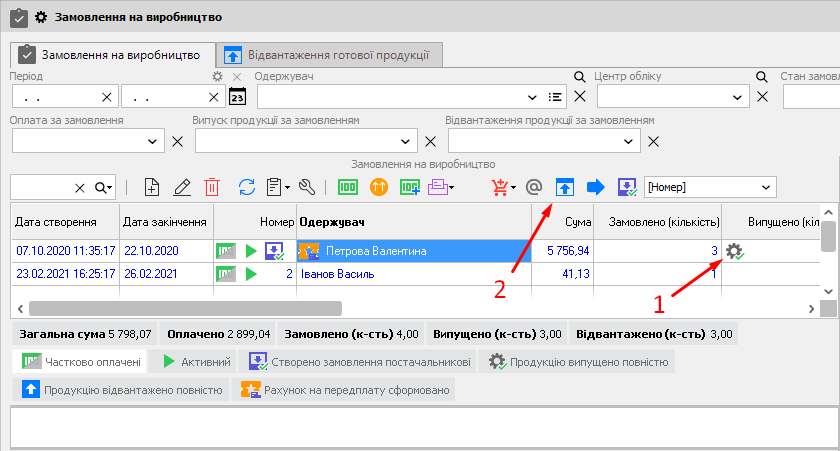Sort by the 'Дата створення' column header
The image size is (840, 451).
point(56,221)
